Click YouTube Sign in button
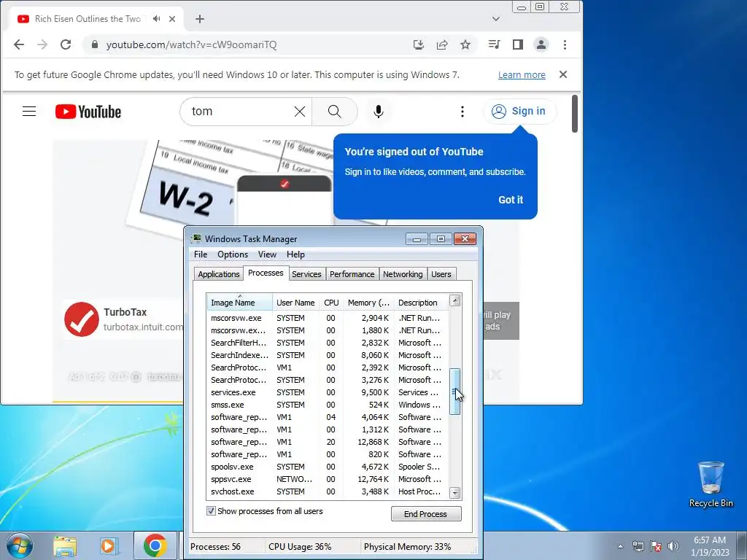 tap(519, 112)
